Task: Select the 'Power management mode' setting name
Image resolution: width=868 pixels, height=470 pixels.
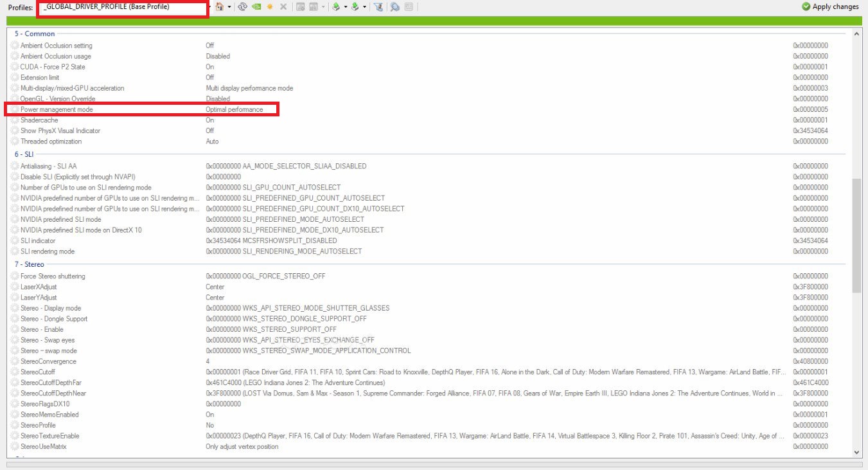Action: click(57, 109)
